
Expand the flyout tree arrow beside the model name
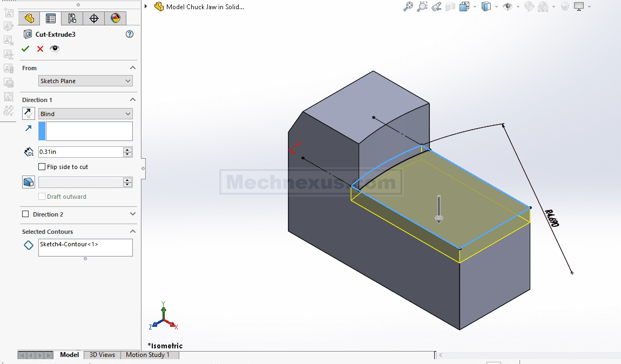click(x=146, y=6)
